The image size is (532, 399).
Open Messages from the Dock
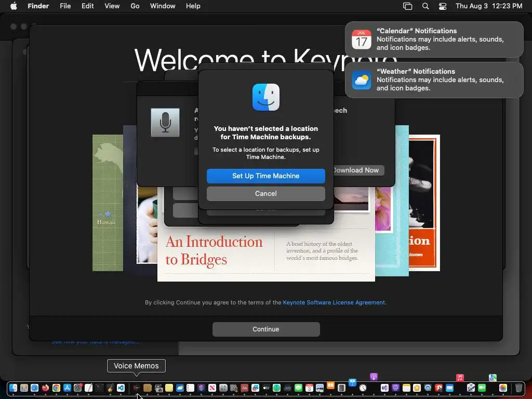click(298, 388)
